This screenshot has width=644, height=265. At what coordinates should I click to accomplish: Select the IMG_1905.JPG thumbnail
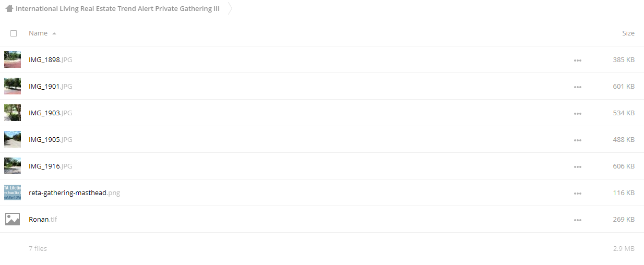13,139
